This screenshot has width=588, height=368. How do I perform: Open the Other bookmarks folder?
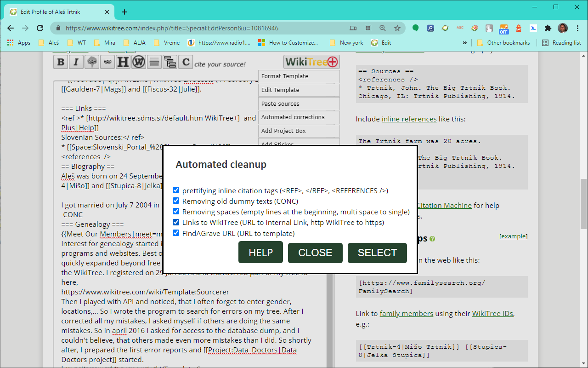click(503, 43)
